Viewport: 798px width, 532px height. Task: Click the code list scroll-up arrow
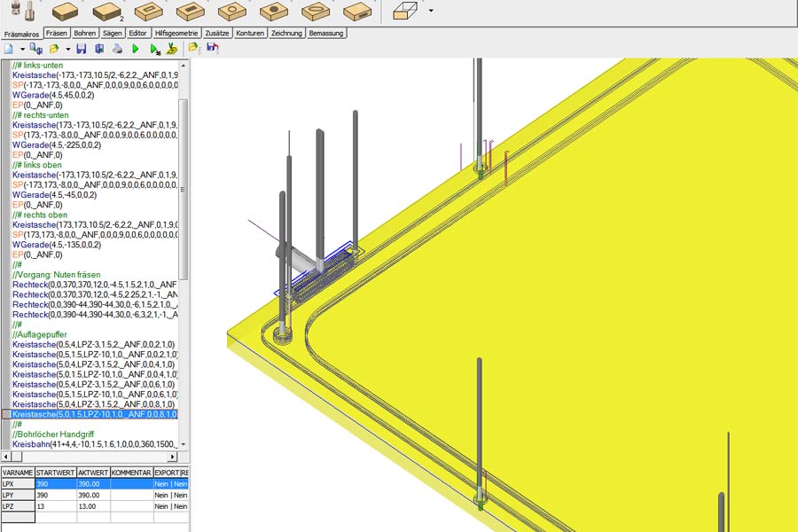coord(184,66)
